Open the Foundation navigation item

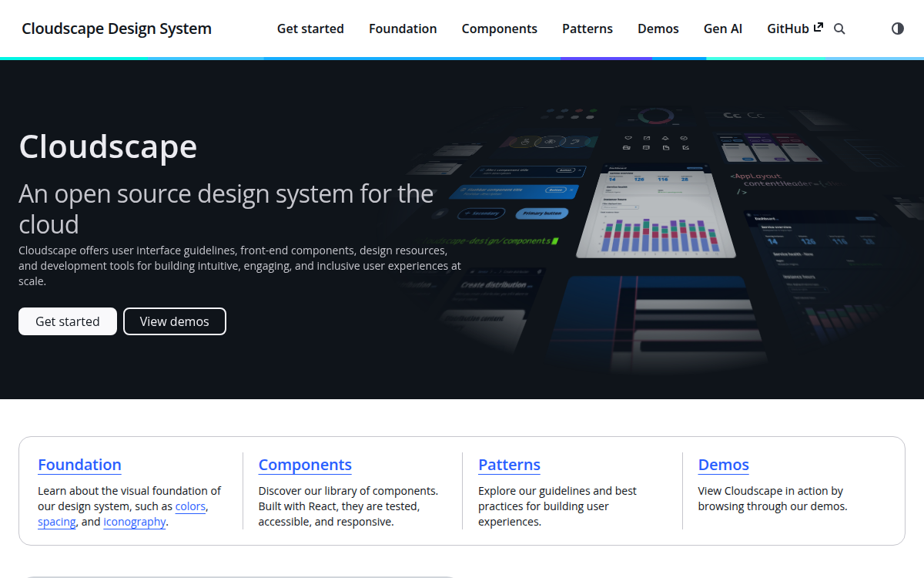tap(403, 29)
